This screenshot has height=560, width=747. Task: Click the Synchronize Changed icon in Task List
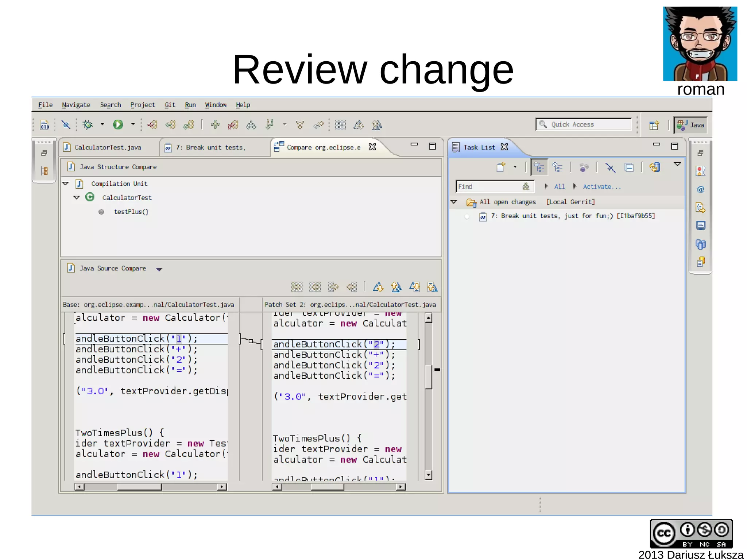click(x=655, y=167)
